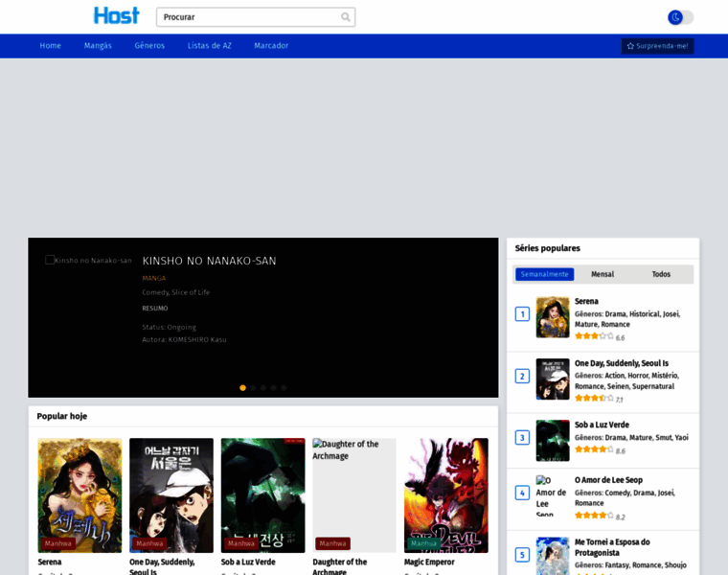Click Manhwa badge on Serena cover

(x=58, y=543)
